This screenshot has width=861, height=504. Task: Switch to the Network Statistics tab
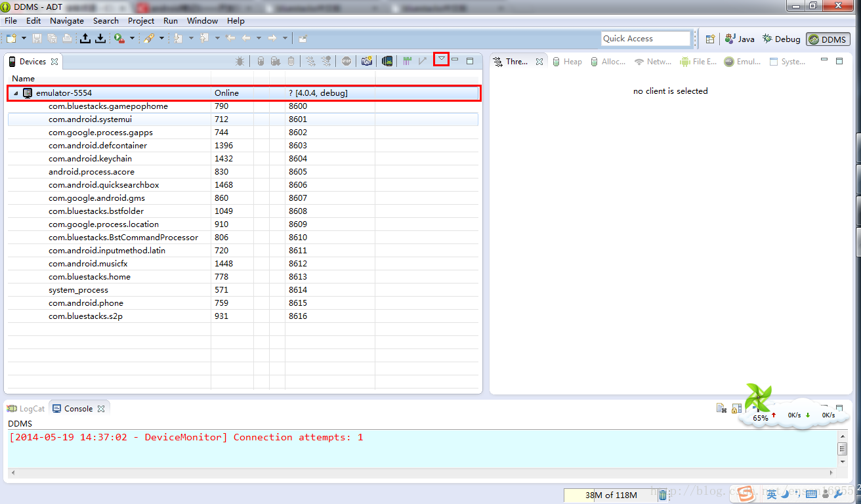[x=652, y=62]
